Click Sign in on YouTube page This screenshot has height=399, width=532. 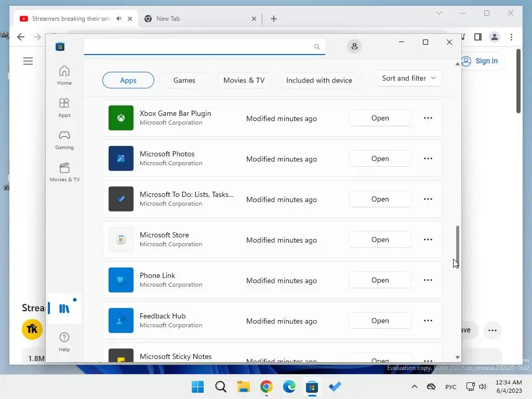click(484, 61)
